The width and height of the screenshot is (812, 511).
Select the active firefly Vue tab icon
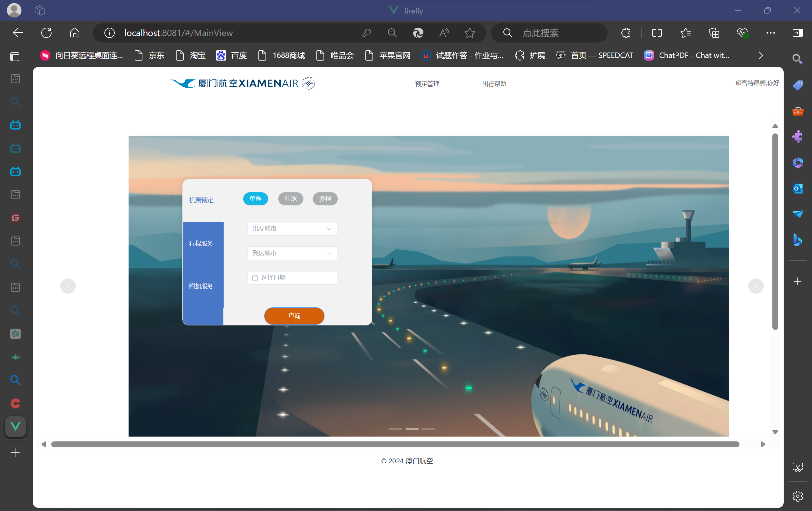tap(15, 426)
